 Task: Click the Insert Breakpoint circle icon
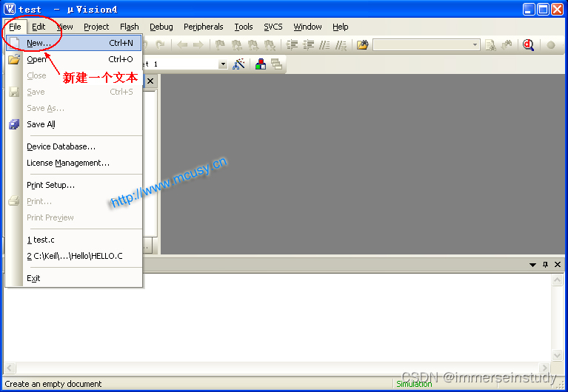[x=551, y=45]
